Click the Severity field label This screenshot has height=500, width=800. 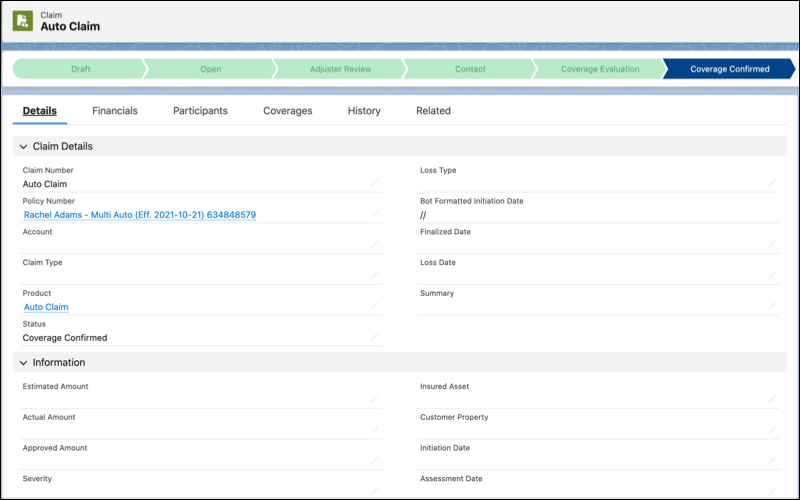pyautogui.click(x=37, y=479)
